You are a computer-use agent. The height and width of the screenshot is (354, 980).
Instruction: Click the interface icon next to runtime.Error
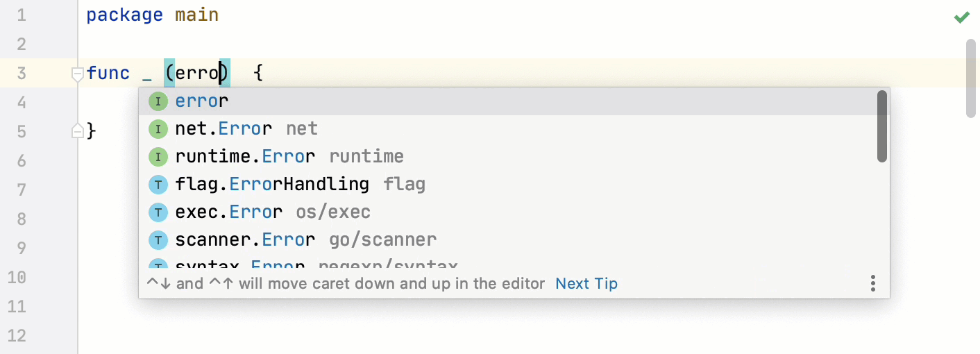[158, 157]
